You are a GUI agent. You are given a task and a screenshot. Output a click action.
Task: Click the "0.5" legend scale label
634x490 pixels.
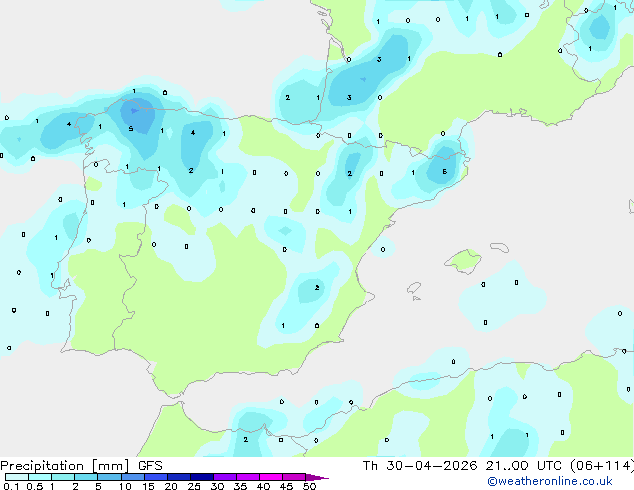click(34, 486)
